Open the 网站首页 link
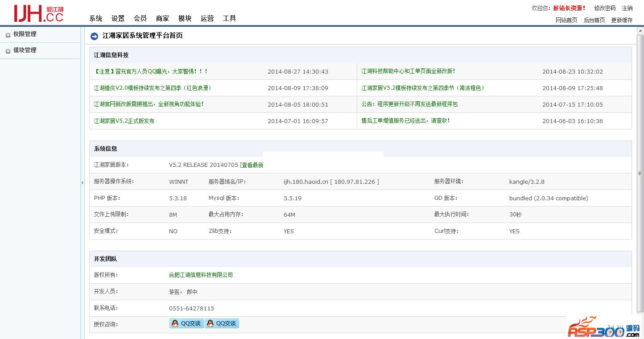Screen dimensions: 644x339 tap(566, 20)
